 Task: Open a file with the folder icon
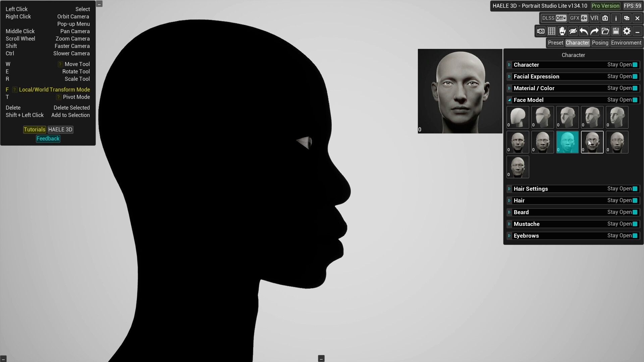coord(605,31)
